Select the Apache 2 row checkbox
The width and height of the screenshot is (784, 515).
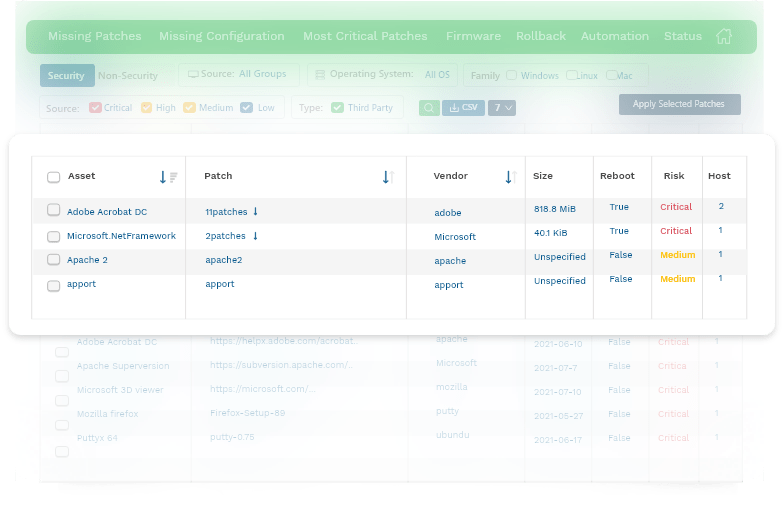pyautogui.click(x=54, y=260)
